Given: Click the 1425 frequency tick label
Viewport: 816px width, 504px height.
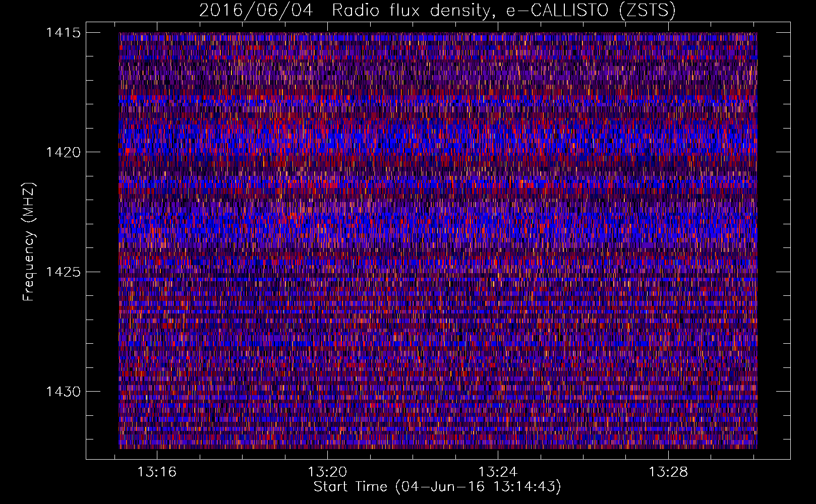Looking at the screenshot, I should (x=63, y=272).
